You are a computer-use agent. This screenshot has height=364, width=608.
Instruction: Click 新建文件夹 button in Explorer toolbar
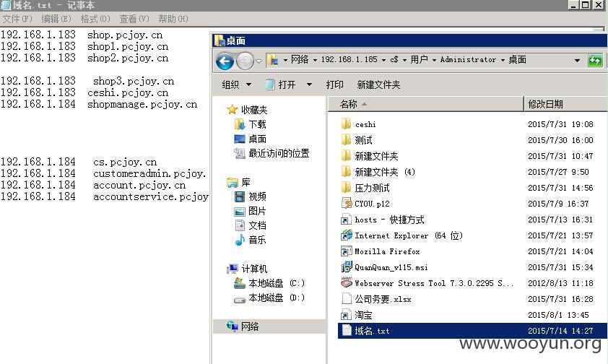[x=378, y=84]
